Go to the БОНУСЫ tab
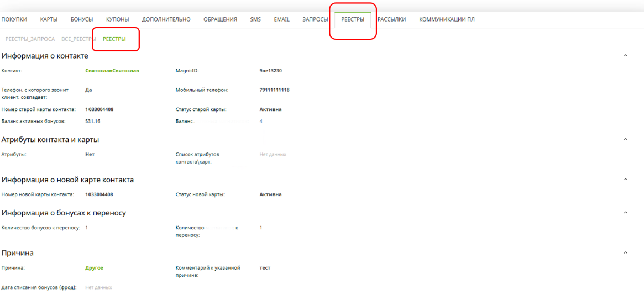Screen dimensions: 644x300 (82, 19)
